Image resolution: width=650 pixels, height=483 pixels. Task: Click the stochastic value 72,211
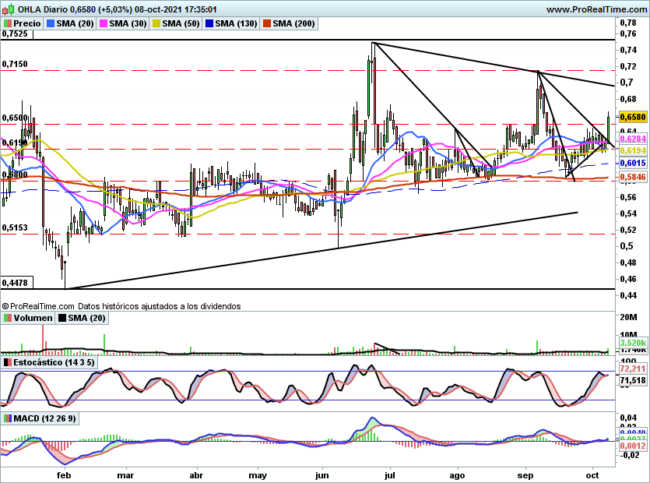[x=633, y=369]
